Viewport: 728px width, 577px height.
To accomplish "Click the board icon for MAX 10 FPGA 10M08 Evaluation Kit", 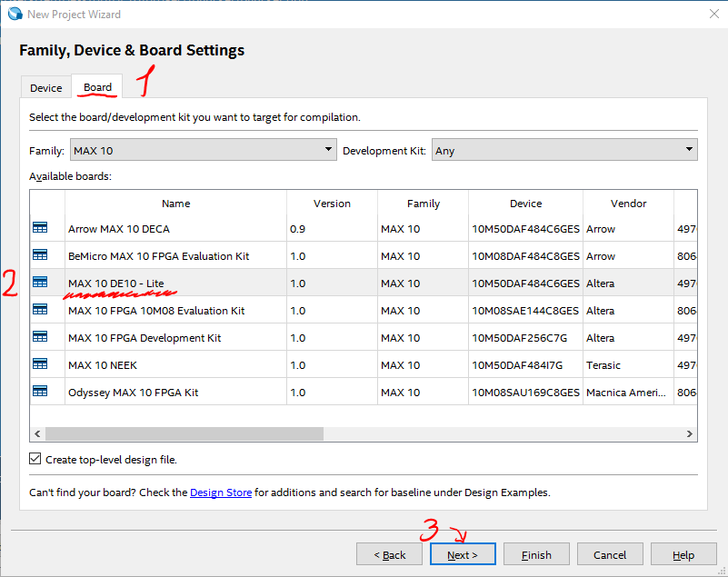I will tap(40, 309).
